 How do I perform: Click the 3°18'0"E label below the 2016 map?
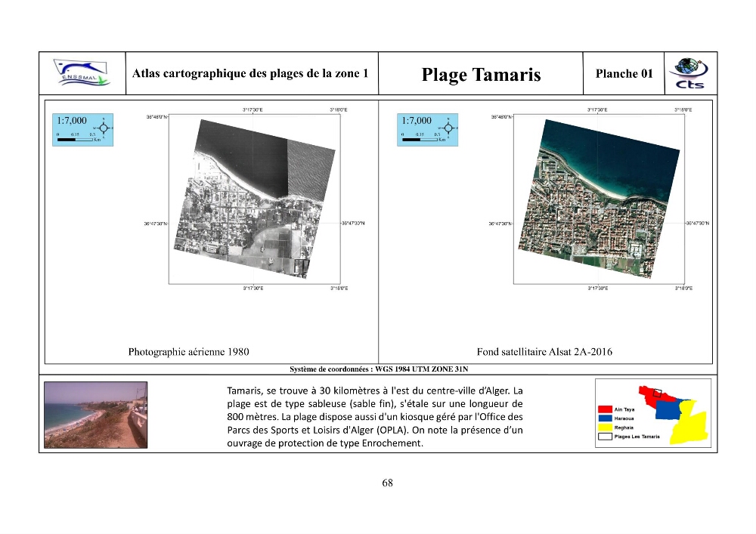pyautogui.click(x=683, y=289)
